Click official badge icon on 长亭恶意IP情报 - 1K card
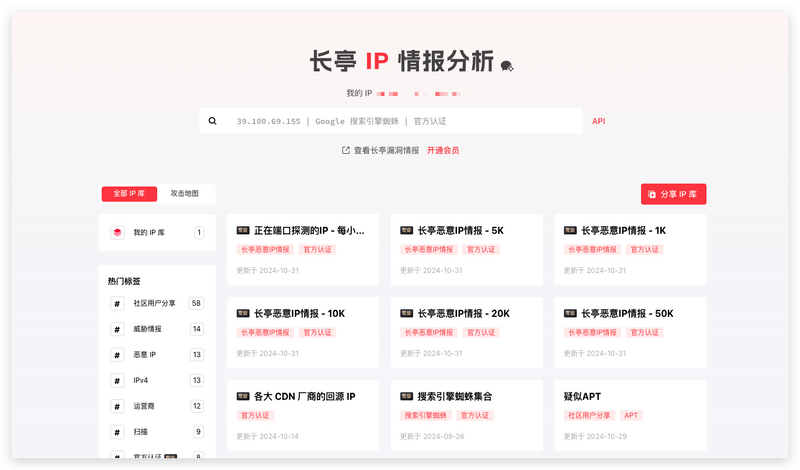800x470 pixels. 570,231
